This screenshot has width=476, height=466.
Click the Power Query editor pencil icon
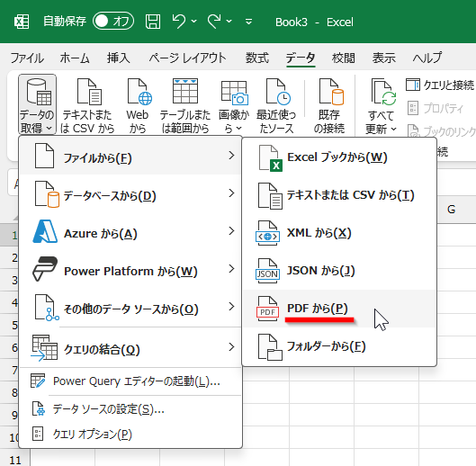coord(38,381)
